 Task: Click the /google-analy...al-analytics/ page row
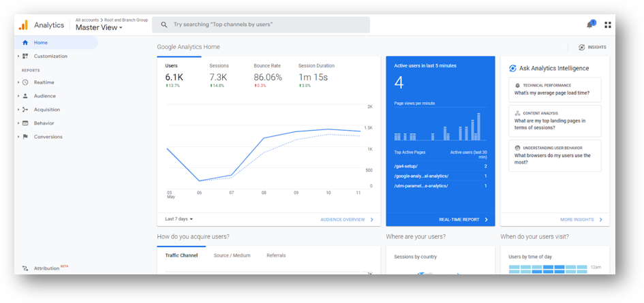pos(440,176)
